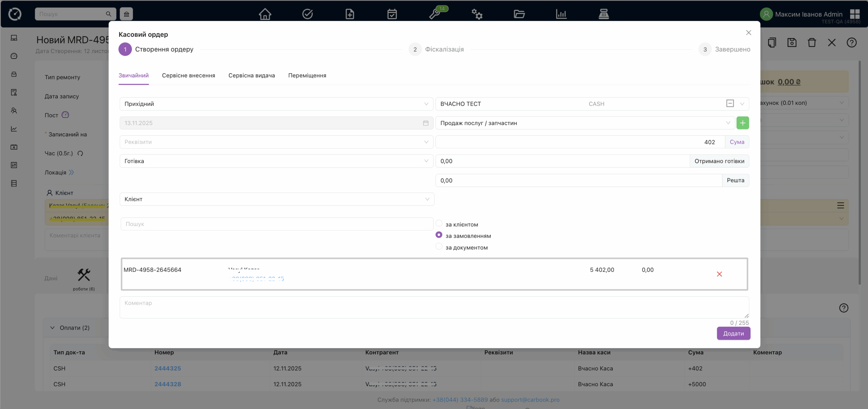This screenshot has height=409, width=868.
Task: Select the 'за клієнтом' radio option
Action: (x=439, y=223)
